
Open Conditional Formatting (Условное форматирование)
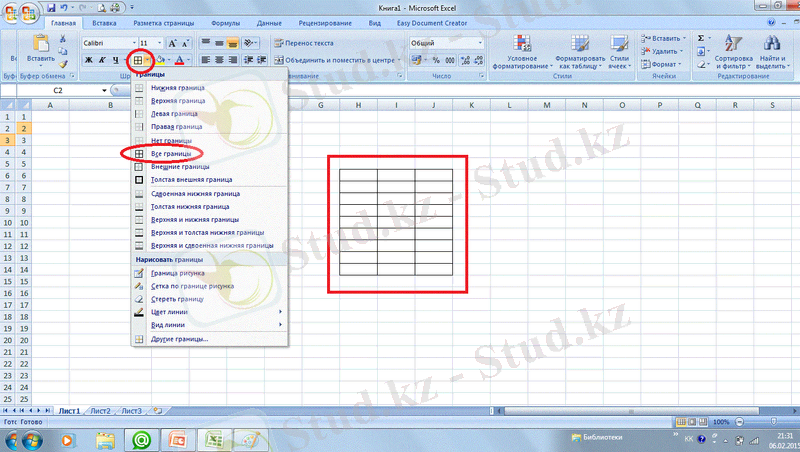pyautogui.click(x=523, y=52)
